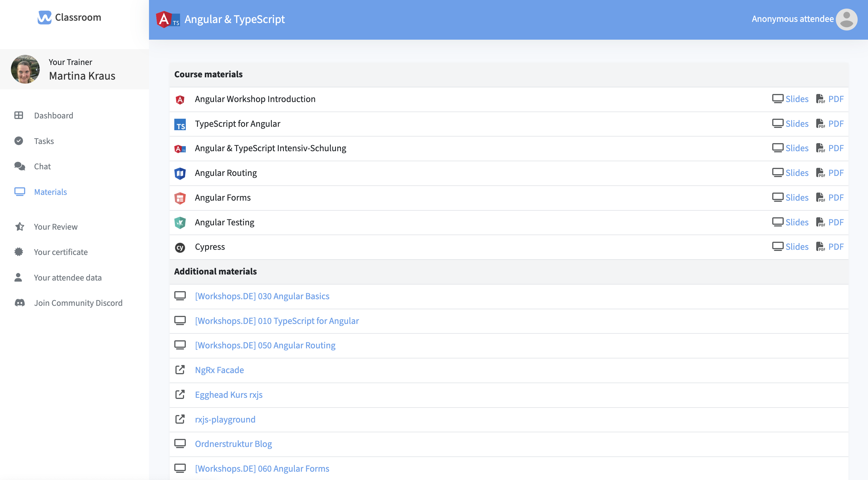Click the Your certificate badge icon
Viewport: 868px width, 480px height.
pos(19,252)
